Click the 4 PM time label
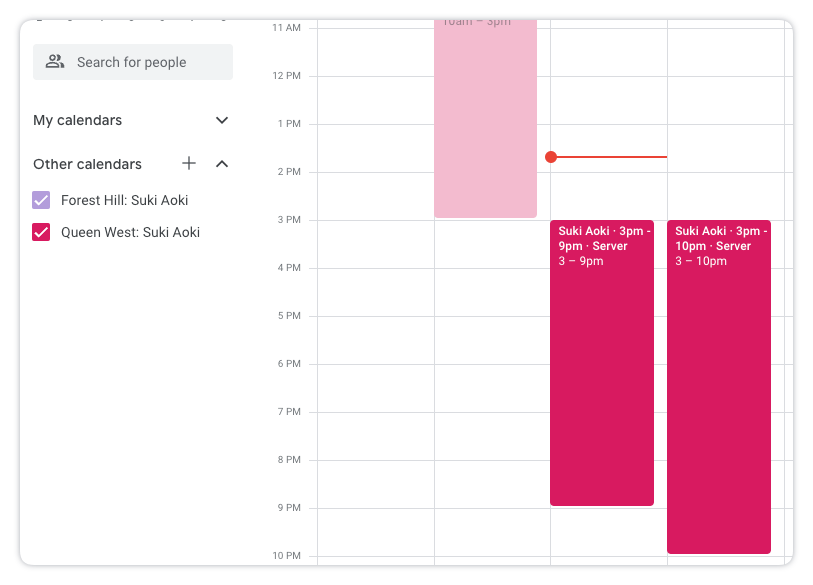Image resolution: width=813 pixels, height=585 pixels. tap(289, 268)
